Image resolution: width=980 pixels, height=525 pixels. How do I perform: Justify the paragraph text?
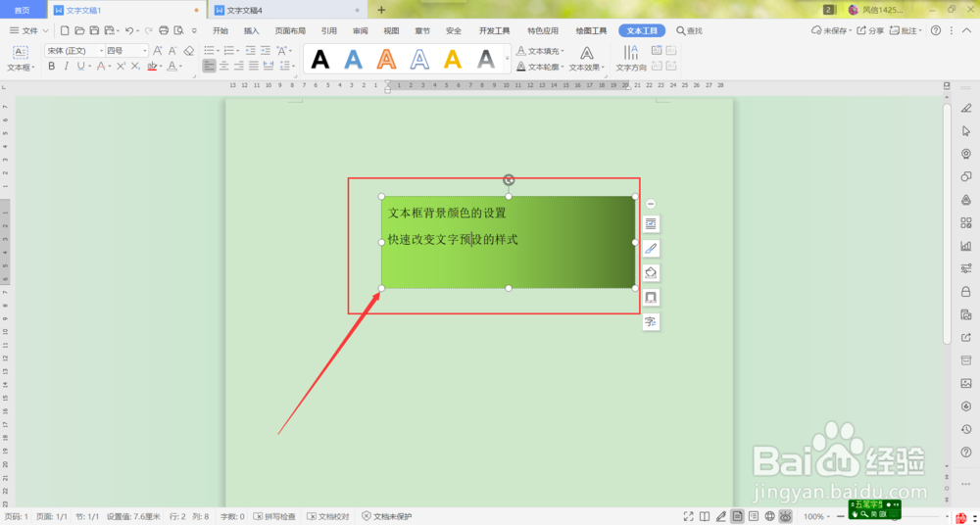click(x=254, y=66)
